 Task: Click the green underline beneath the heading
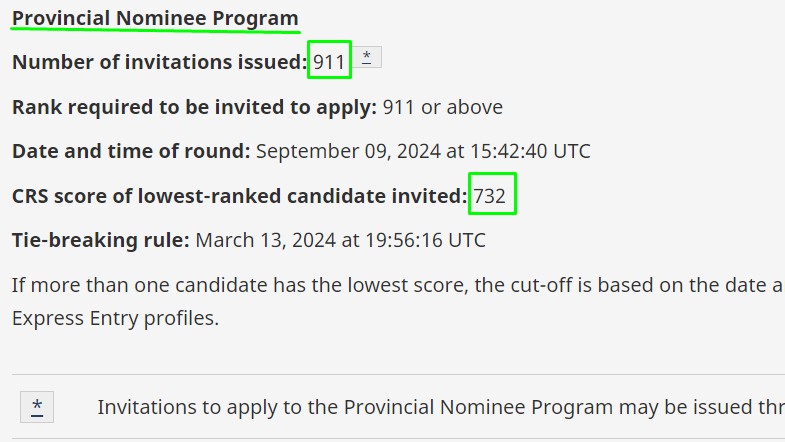coord(155,31)
